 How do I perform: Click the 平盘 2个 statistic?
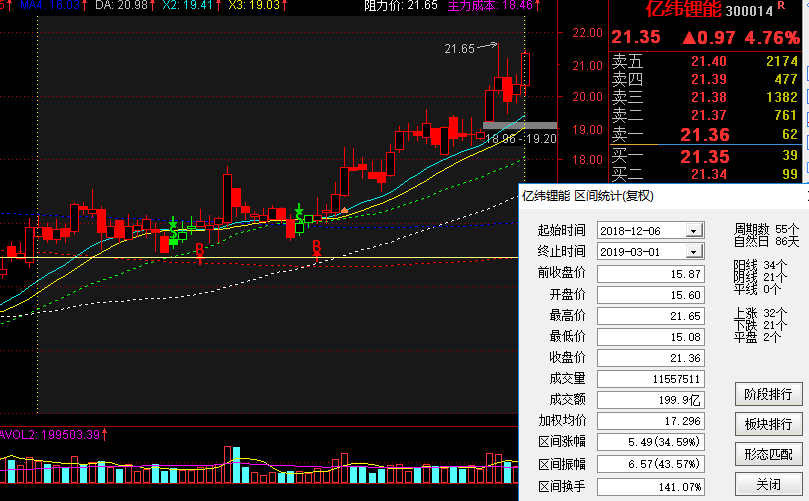pos(757,337)
